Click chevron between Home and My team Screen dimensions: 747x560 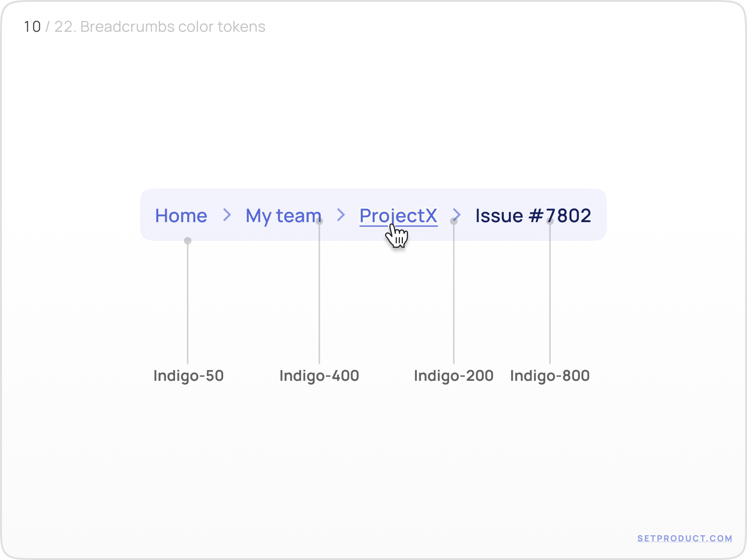227,215
